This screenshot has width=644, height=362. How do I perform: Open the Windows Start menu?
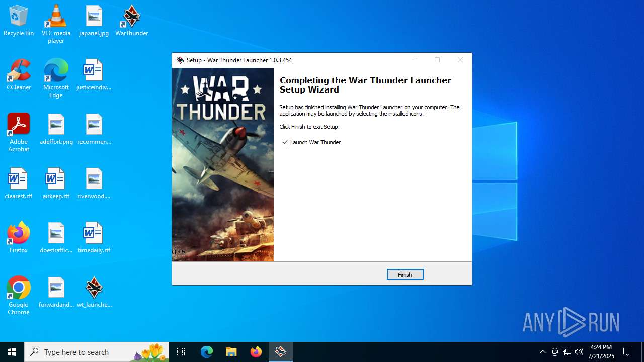tap(12, 352)
